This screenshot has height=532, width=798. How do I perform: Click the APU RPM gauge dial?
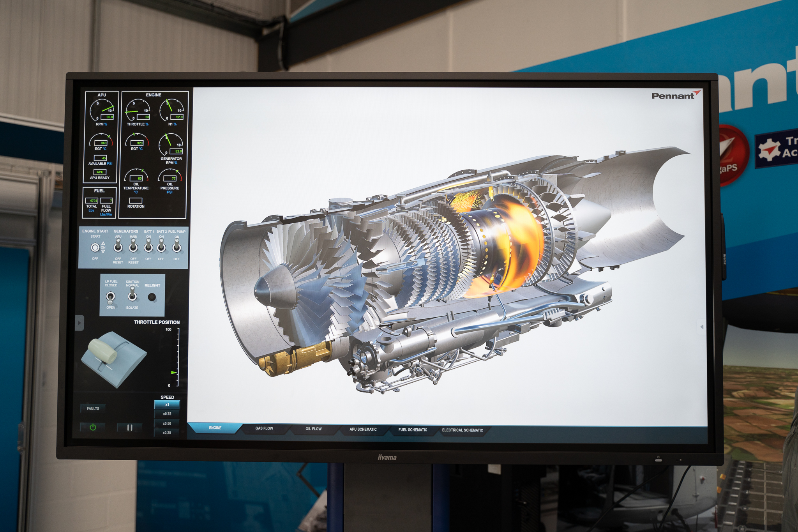[x=102, y=110]
